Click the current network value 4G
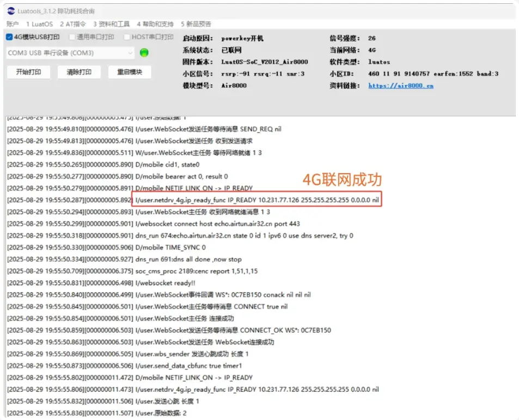Image resolution: width=519 pixels, height=420 pixels. [372, 50]
